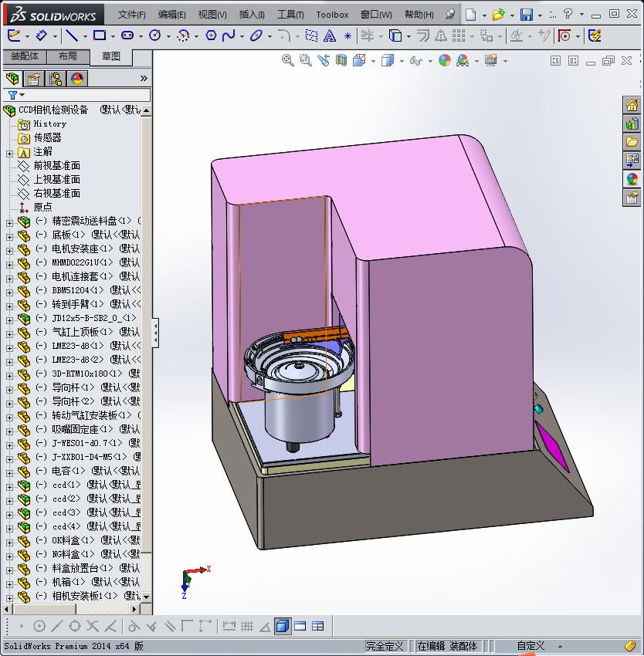The width and height of the screenshot is (644, 656).
Task: Select the Circle sketch tool
Action: pyautogui.click(x=155, y=36)
